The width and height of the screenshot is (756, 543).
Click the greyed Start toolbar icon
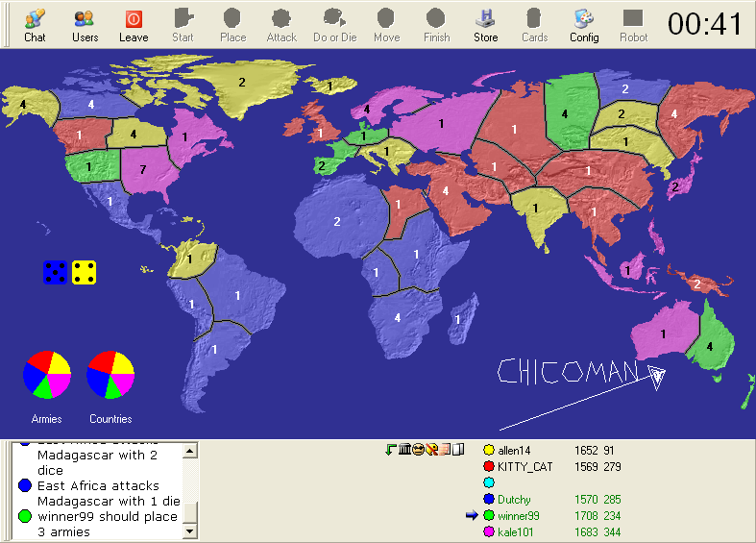click(x=183, y=26)
